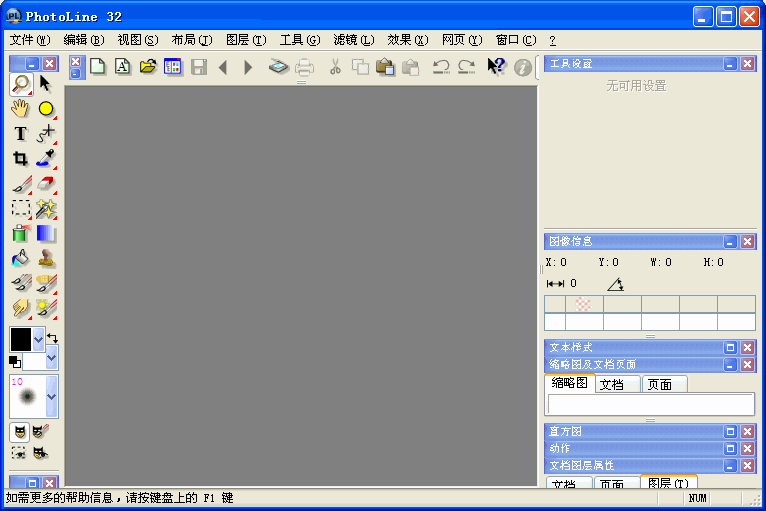Click the Redo arrow icon
Screen dimensions: 766x511
(467, 67)
